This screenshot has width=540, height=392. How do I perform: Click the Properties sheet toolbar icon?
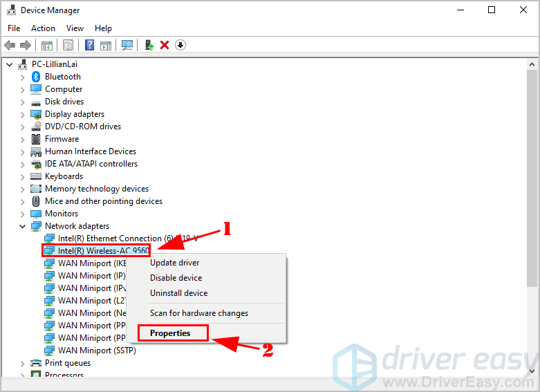pos(68,45)
